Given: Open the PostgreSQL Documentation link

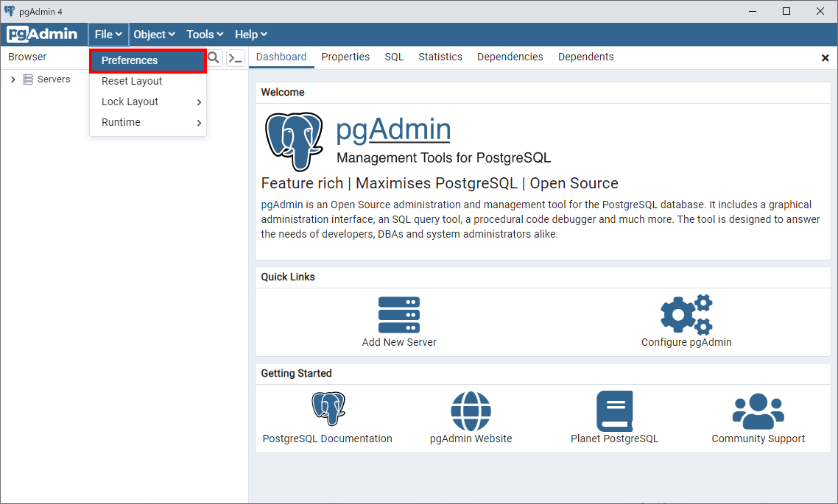Looking at the screenshot, I should point(327,439).
